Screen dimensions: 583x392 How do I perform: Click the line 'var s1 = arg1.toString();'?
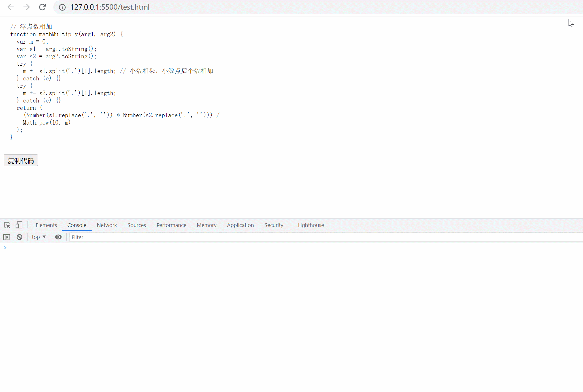point(57,49)
